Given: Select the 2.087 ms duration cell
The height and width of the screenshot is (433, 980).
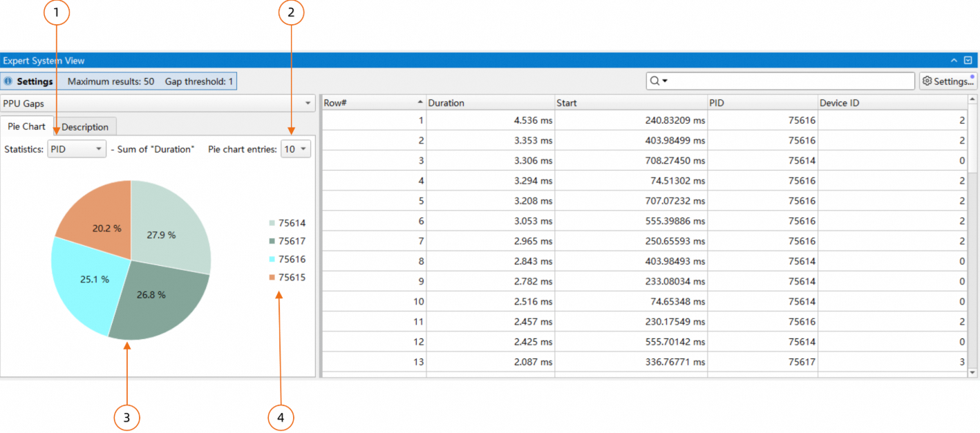Looking at the screenshot, I should click(490, 362).
